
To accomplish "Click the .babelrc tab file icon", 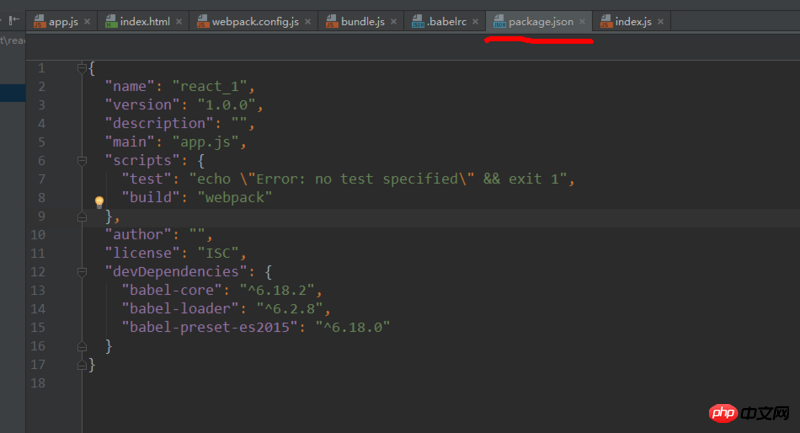I will click(x=418, y=21).
